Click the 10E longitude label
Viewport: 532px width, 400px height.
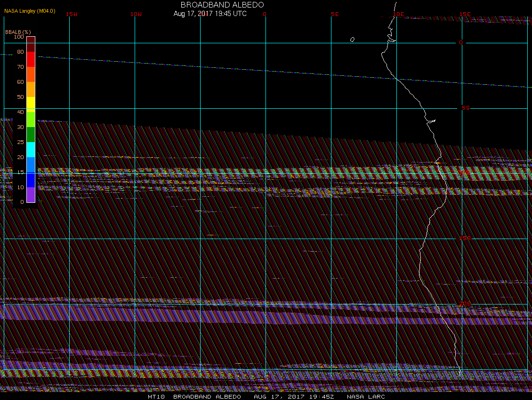(x=399, y=14)
